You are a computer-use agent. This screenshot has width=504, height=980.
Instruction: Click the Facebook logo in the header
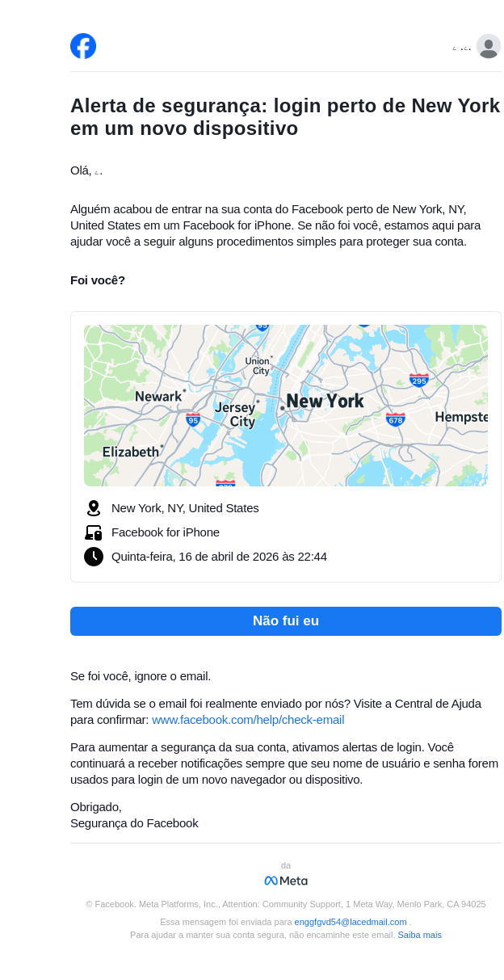83,46
